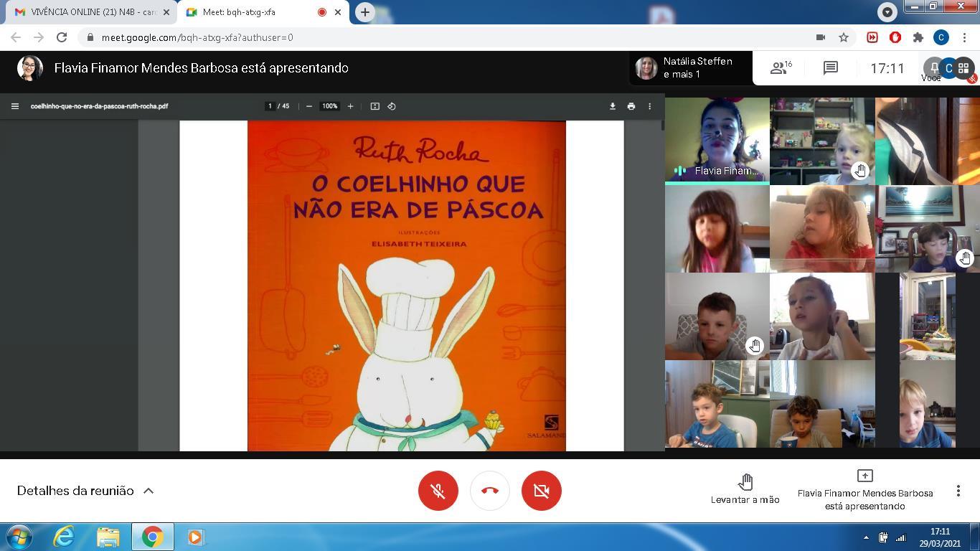Open the meeting chat panel
Image resolution: width=980 pixels, height=551 pixels.
(831, 68)
